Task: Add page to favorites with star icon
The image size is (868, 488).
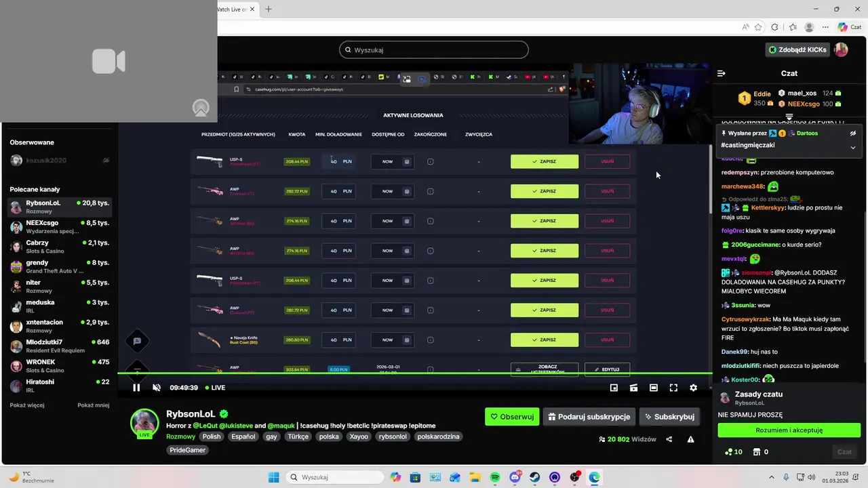Action: (x=759, y=27)
